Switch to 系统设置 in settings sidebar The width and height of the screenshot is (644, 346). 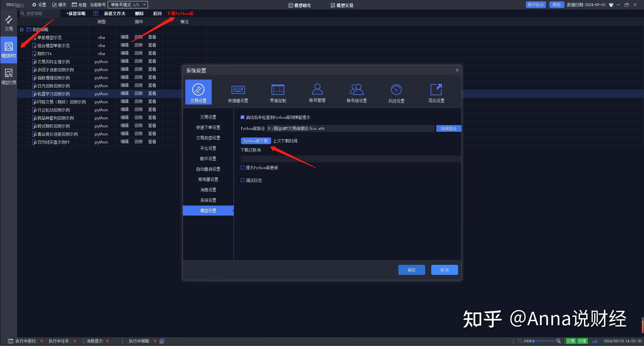pyautogui.click(x=208, y=200)
